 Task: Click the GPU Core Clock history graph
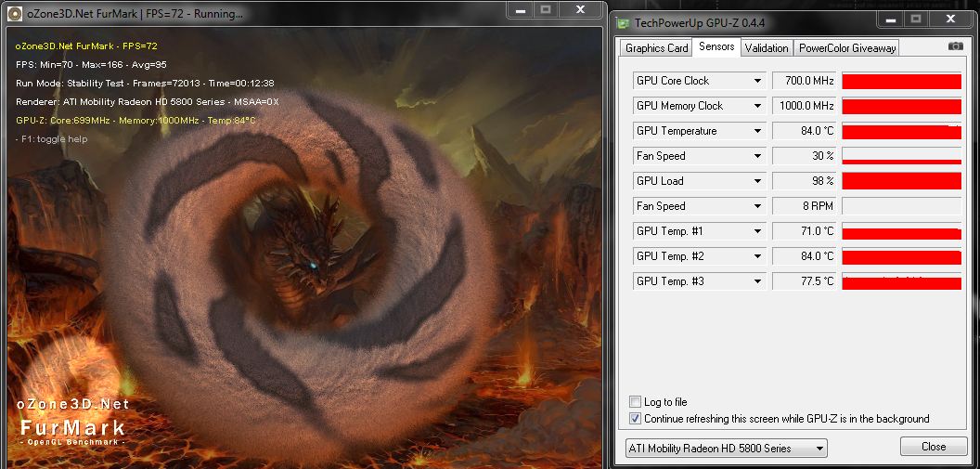[901, 82]
